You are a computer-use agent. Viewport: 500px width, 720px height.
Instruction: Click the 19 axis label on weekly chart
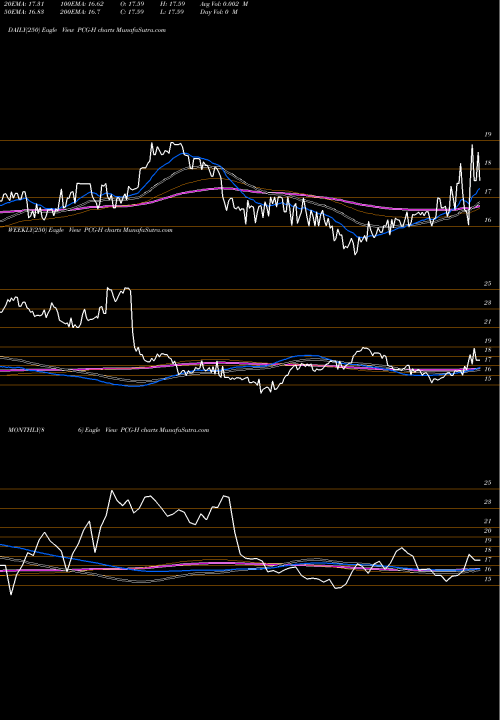click(x=488, y=341)
